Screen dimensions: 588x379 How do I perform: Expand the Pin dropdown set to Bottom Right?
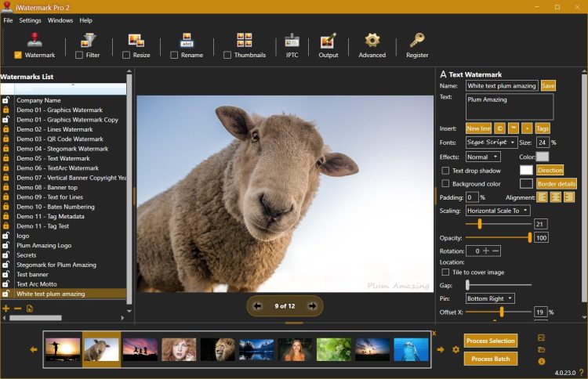[490, 298]
